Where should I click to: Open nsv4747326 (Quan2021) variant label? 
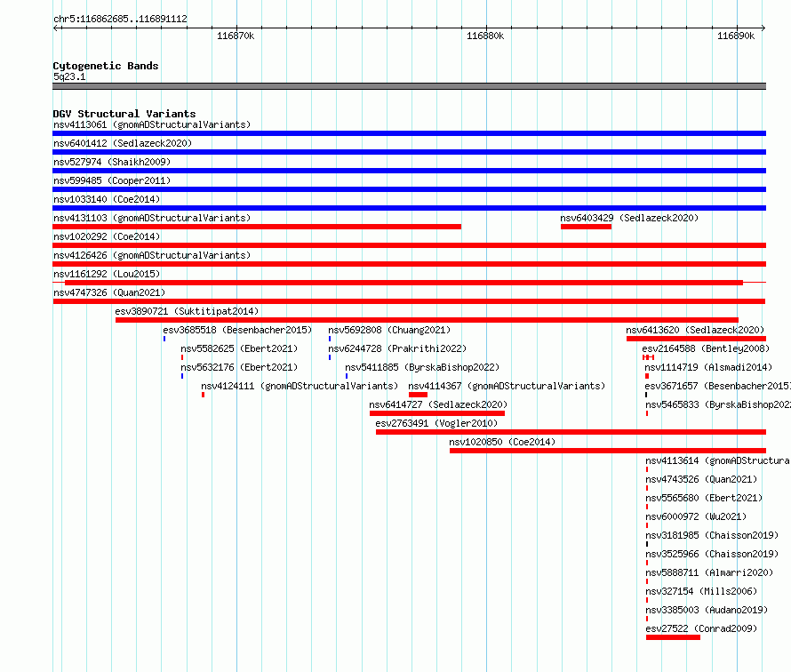109,292
